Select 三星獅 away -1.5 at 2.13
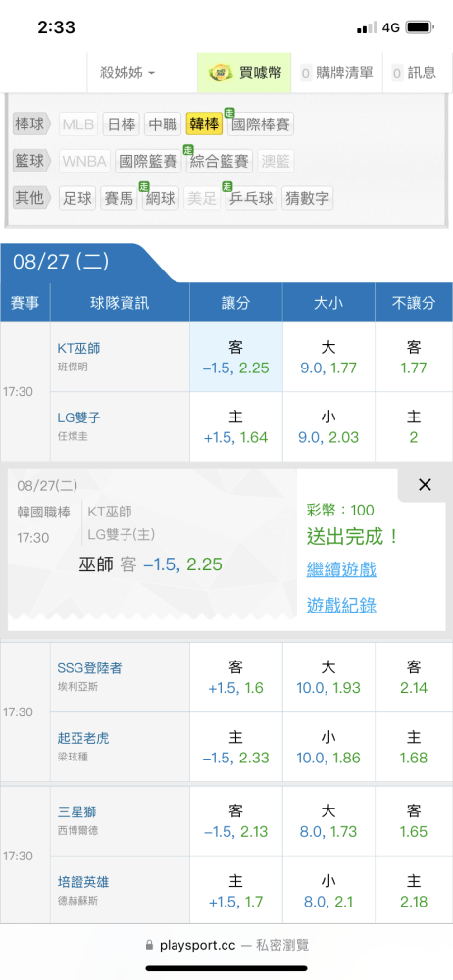The width and height of the screenshot is (453, 980). pos(236,821)
